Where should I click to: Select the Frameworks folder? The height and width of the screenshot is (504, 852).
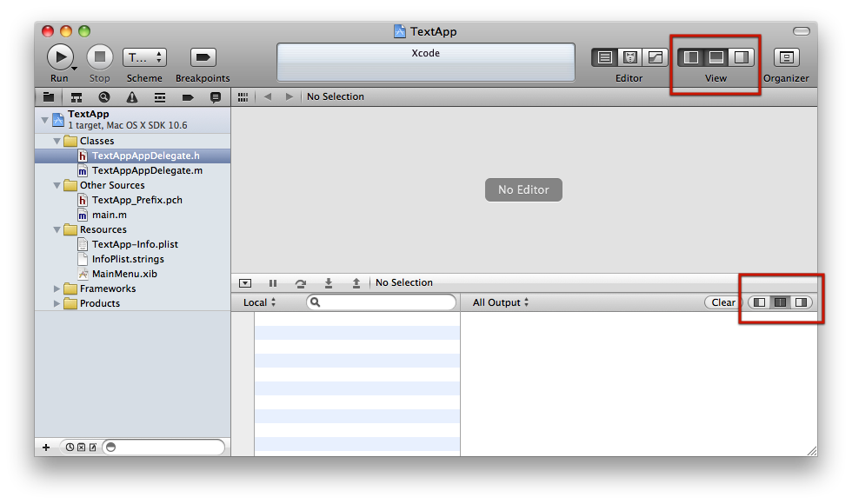coord(132,288)
